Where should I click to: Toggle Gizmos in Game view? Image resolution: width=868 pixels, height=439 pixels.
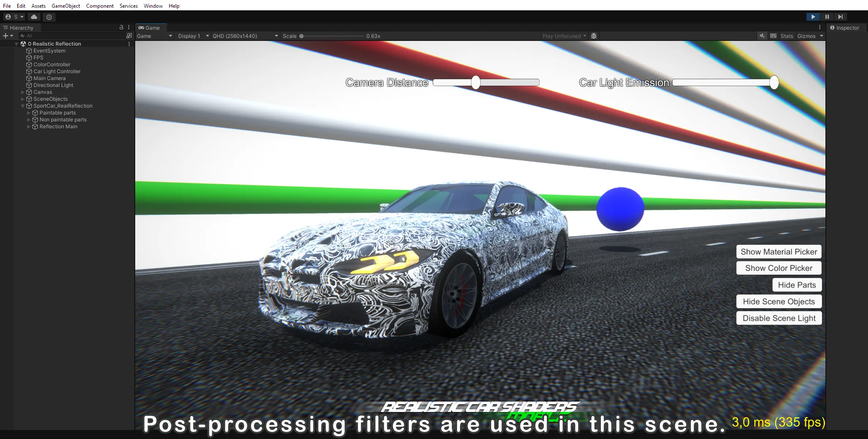pyautogui.click(x=806, y=36)
